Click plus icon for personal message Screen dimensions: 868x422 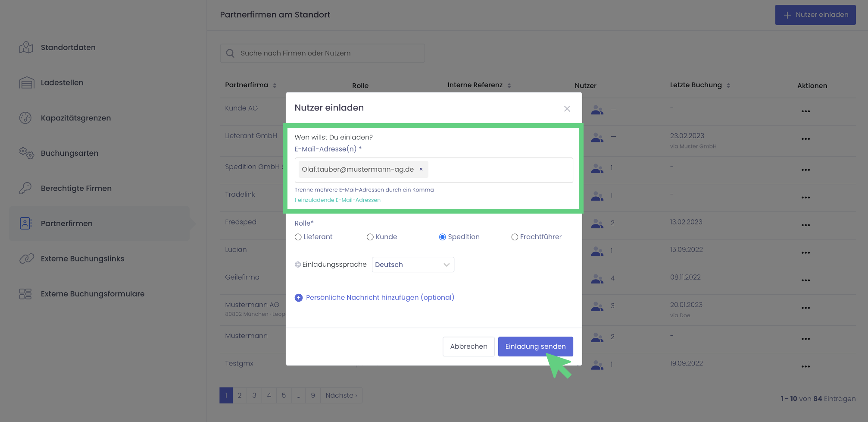(x=299, y=298)
